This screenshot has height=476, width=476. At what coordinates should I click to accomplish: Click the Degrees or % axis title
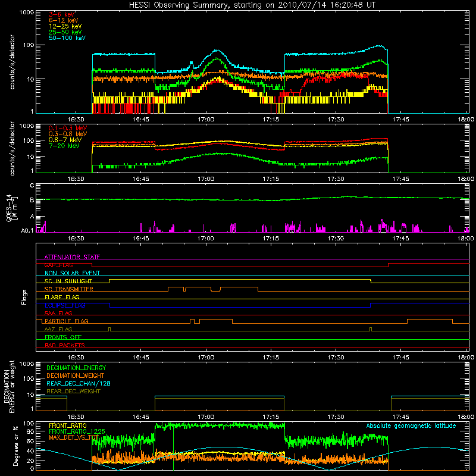(x=15, y=446)
